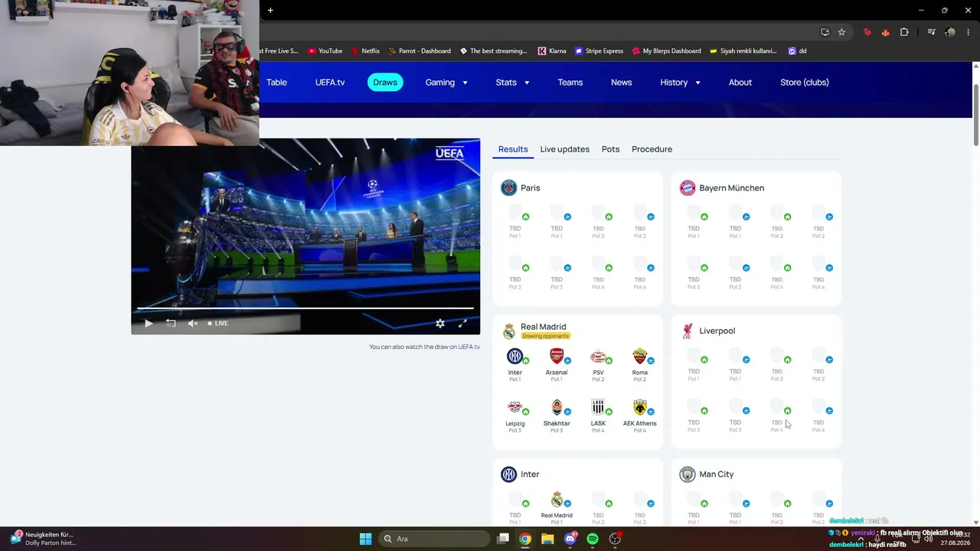This screenshot has width=980, height=551.
Task: Click Real Madrid crest inside Inter card
Action: coord(557,500)
